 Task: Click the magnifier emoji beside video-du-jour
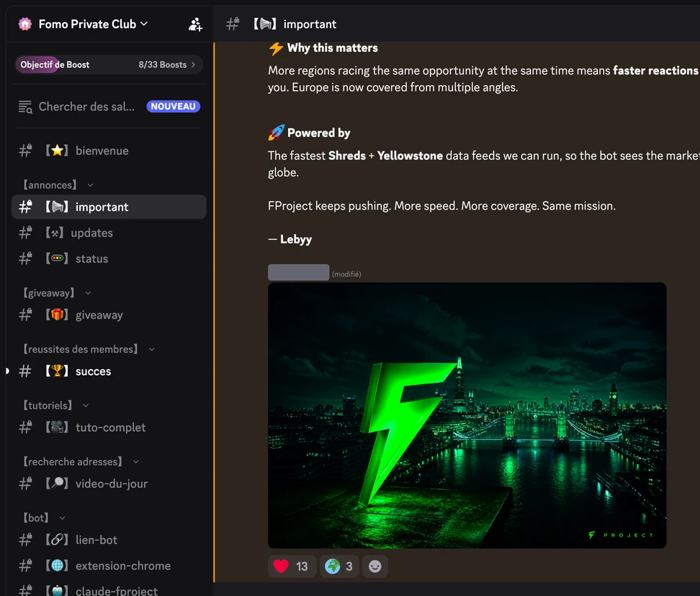click(57, 484)
